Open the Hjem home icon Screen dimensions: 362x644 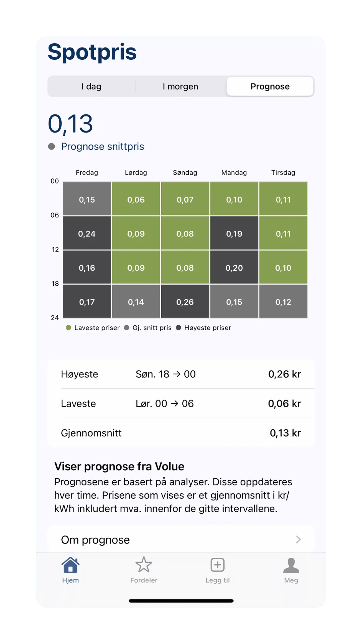tap(70, 566)
